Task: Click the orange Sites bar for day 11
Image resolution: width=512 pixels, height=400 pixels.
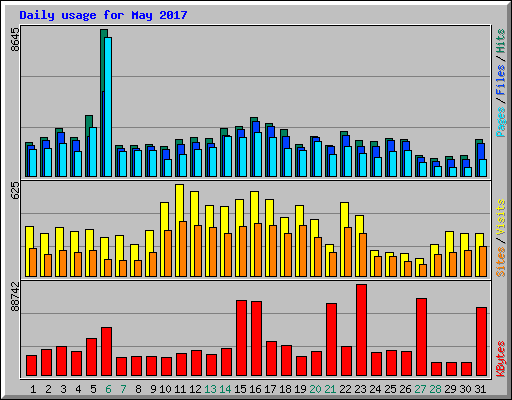Action: (x=183, y=249)
